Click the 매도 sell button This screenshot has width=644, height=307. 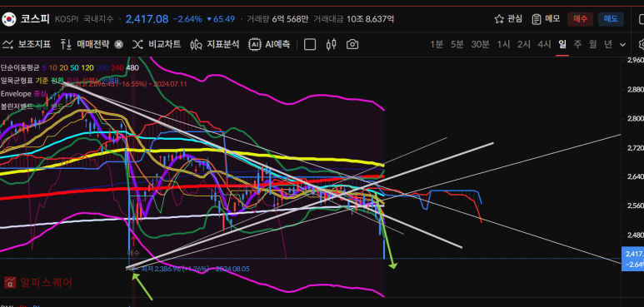(611, 19)
